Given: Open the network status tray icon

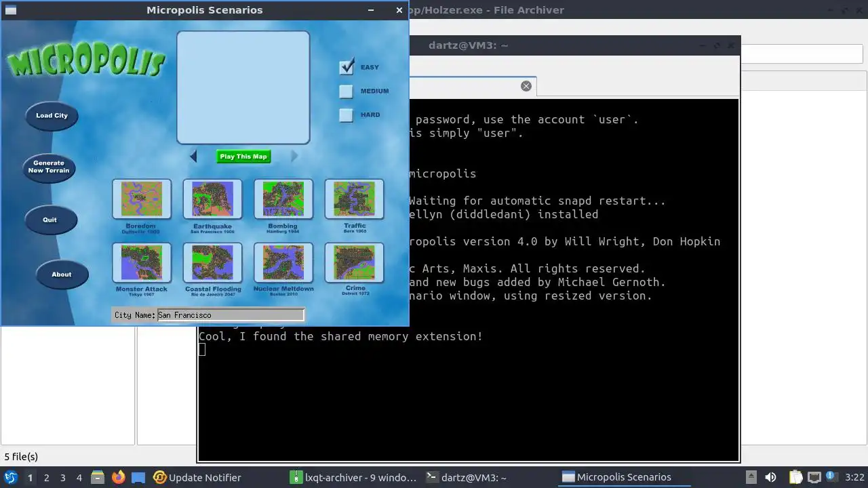Looking at the screenshot, I should [814, 477].
